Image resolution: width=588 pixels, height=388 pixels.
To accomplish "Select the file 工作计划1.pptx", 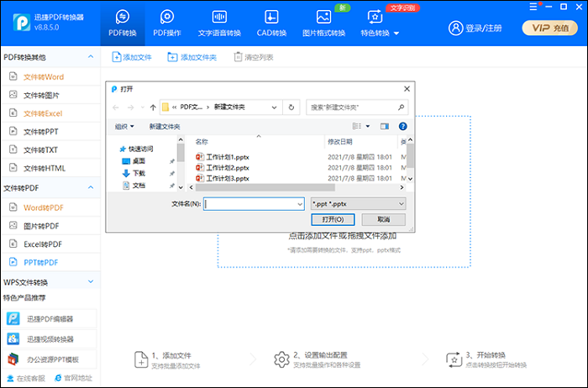I will [x=223, y=157].
